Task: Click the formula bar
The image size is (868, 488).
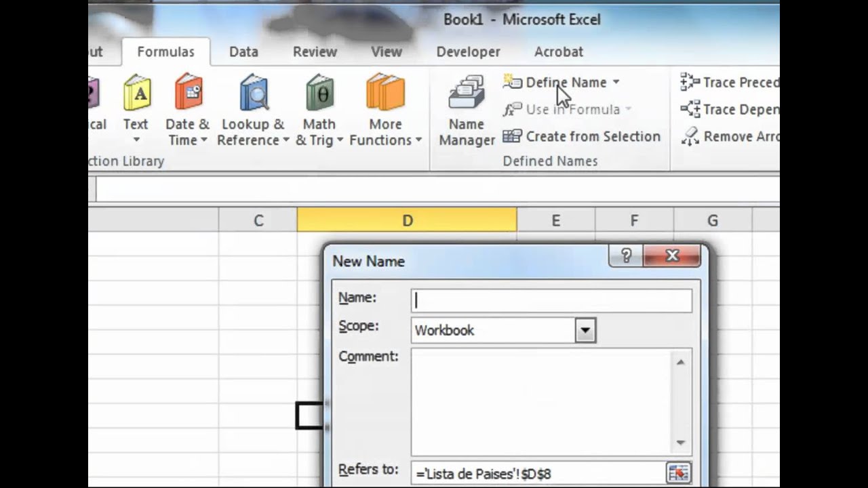Action: pos(438,190)
